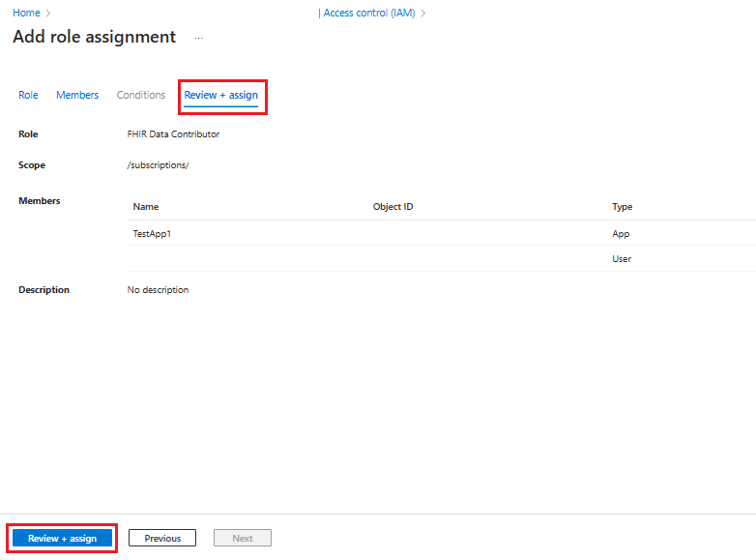This screenshot has width=756, height=560.
Task: Click the Members field label
Action: [39, 200]
